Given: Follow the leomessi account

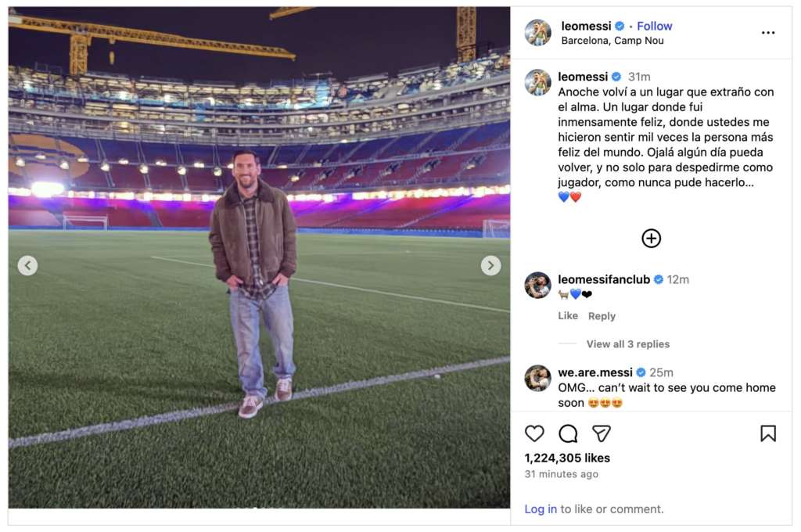Looking at the screenshot, I should coord(655,26).
